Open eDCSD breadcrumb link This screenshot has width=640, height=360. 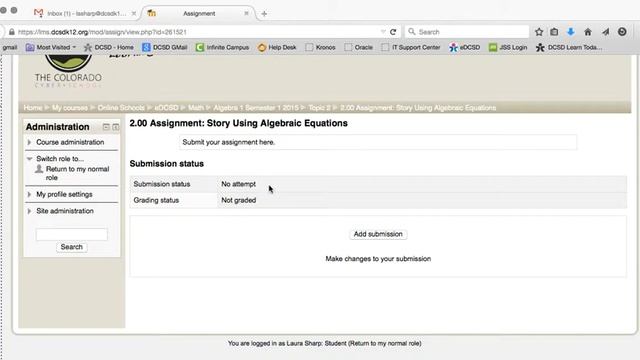pos(167,108)
